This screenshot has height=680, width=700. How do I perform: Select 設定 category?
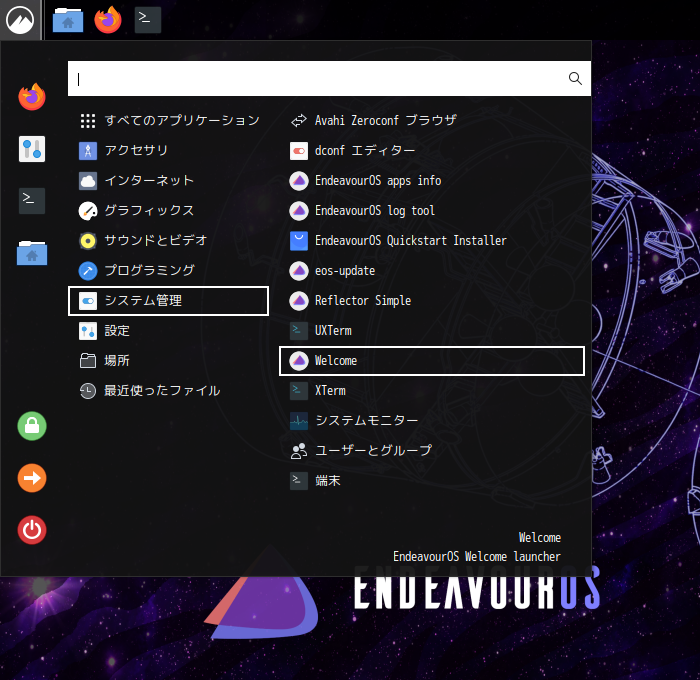click(x=168, y=331)
